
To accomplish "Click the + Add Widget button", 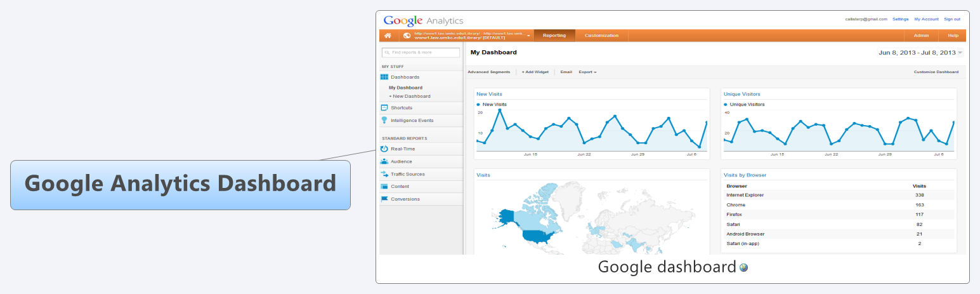I will (535, 72).
